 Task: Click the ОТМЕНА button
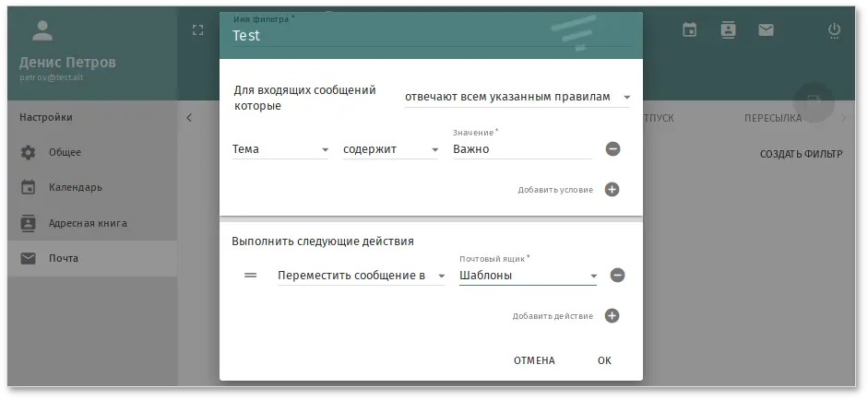click(x=534, y=360)
